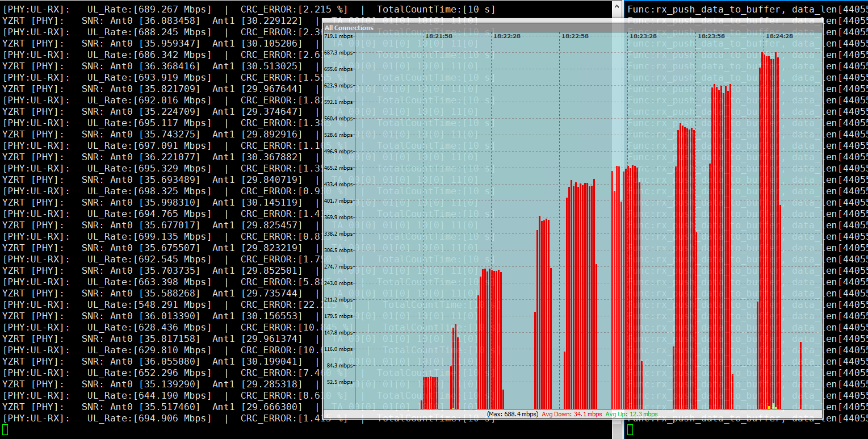Click the 179.5 mbps axis label
868x439 pixels.
point(338,316)
